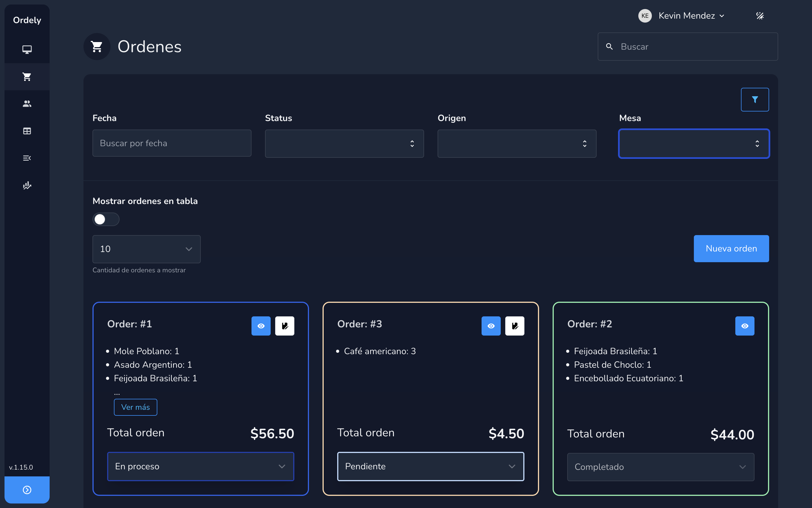812x508 pixels.
Task: Open the tables grid icon in sidebar
Action: [27, 131]
